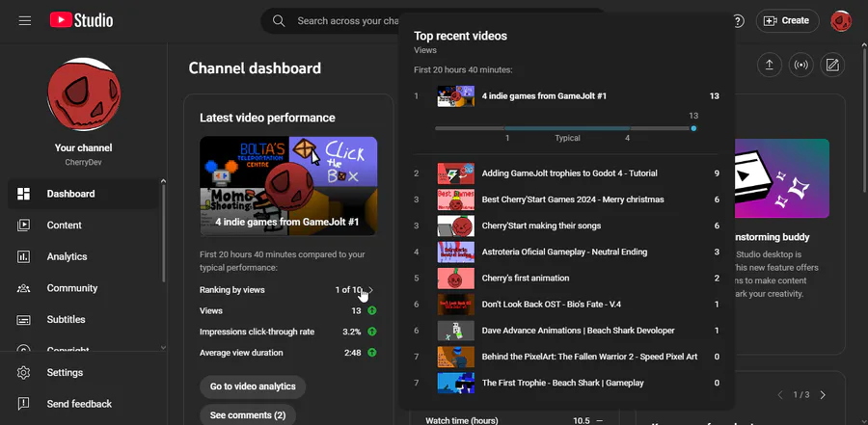Open Cherry's first animation video
The height and width of the screenshot is (425, 868).
point(566,278)
